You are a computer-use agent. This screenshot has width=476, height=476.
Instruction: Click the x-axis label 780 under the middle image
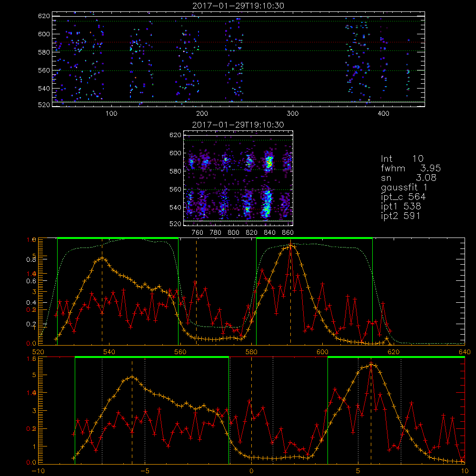(216, 233)
